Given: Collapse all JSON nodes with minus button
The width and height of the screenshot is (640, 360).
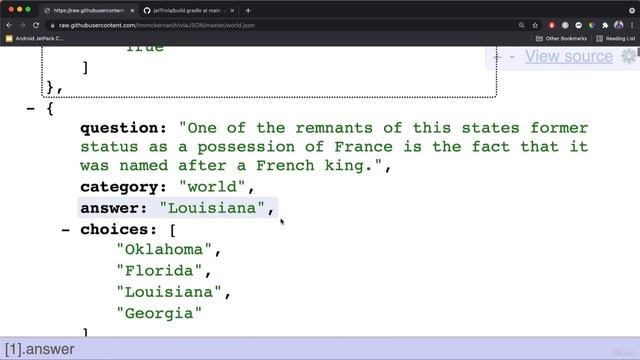Looking at the screenshot, I should [512, 57].
